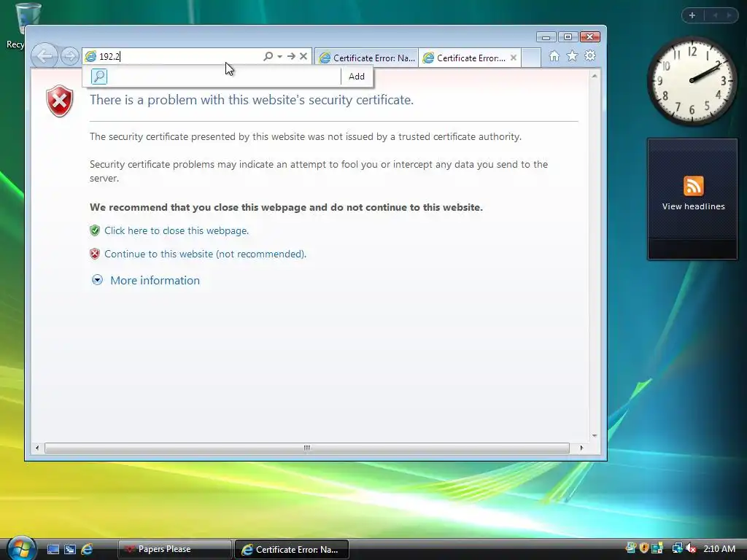Viewport: 747px width, 560px height.
Task: Open the Windows Start orb
Action: tap(21, 548)
